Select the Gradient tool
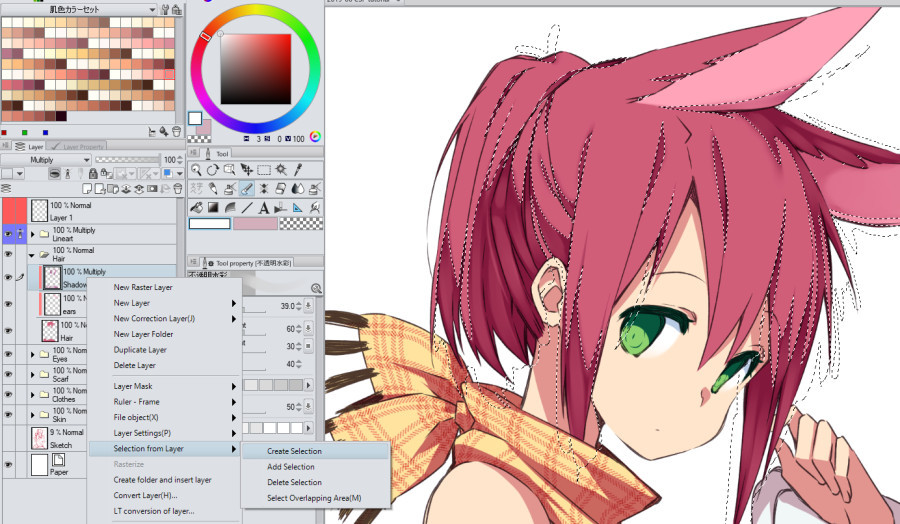The width and height of the screenshot is (900, 524). (213, 207)
